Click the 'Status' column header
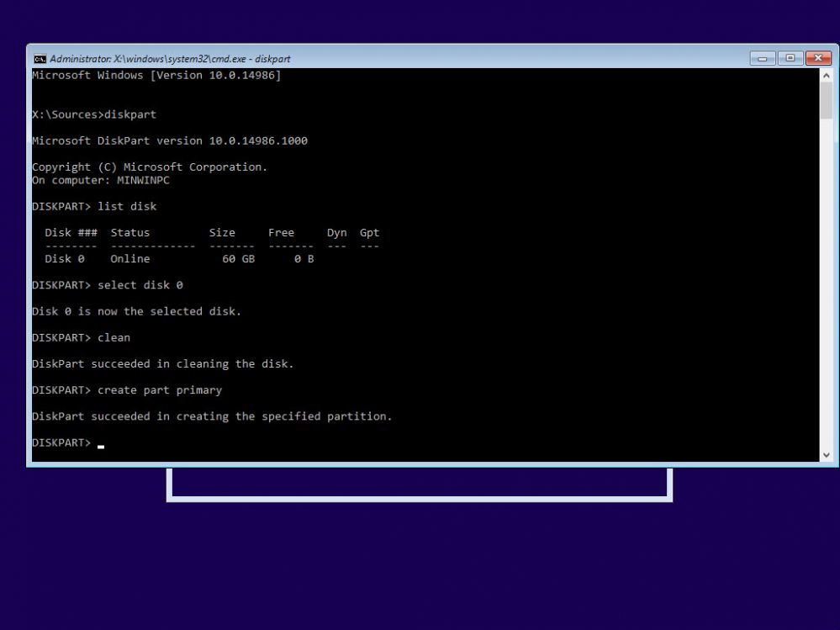 tap(130, 233)
